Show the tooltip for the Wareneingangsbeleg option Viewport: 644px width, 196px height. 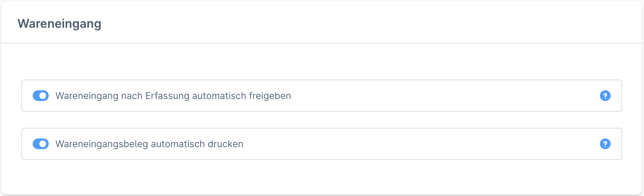605,144
